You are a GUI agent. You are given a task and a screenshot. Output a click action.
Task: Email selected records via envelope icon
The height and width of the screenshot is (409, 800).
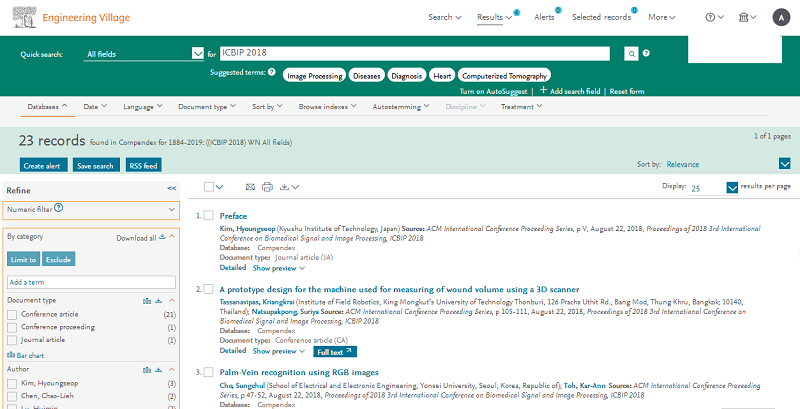pyautogui.click(x=249, y=187)
